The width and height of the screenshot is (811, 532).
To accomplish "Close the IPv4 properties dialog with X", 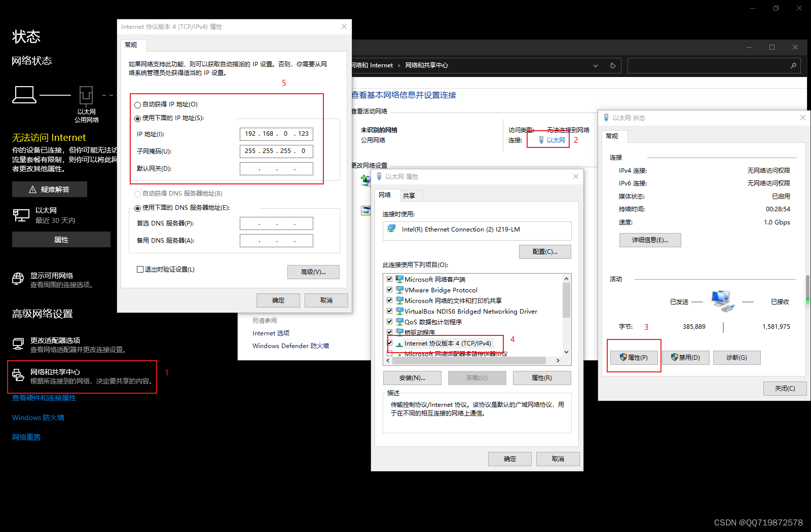I will [344, 26].
